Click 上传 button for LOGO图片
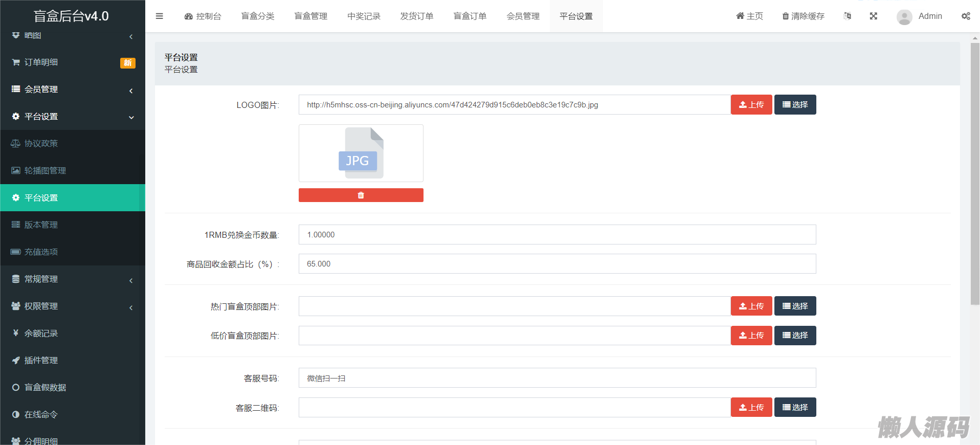Screen dimensions: 980x445 click(751, 105)
